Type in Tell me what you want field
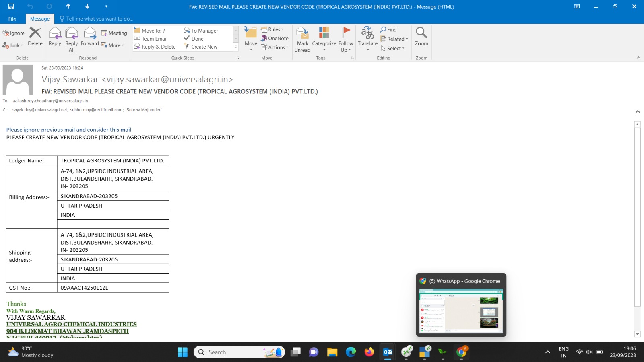The height and width of the screenshot is (362, 644). (x=99, y=19)
